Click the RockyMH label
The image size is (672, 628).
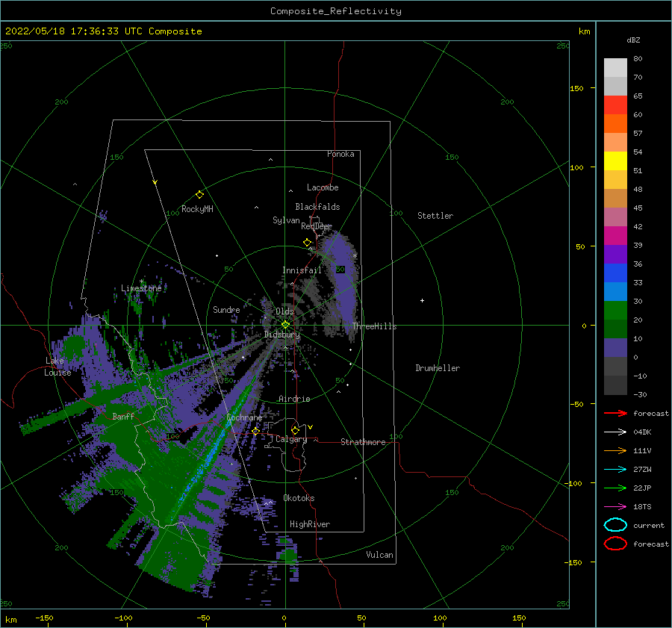pyautogui.click(x=197, y=209)
